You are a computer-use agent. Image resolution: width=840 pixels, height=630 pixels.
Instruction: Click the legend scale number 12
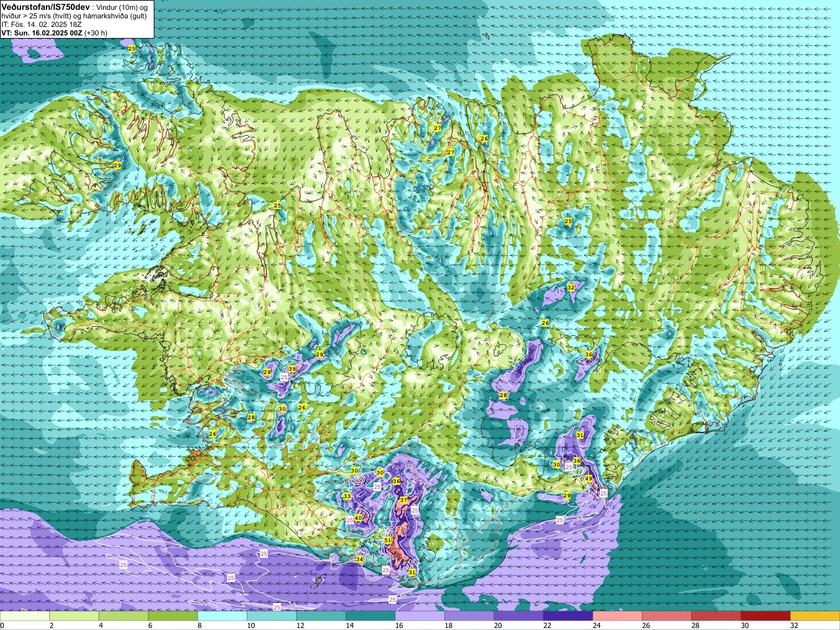(x=301, y=625)
